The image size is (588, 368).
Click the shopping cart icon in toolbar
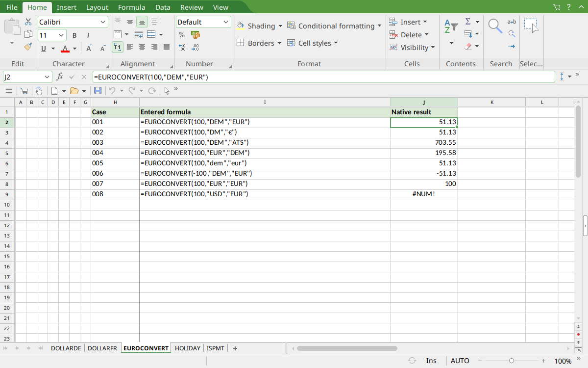(x=24, y=91)
